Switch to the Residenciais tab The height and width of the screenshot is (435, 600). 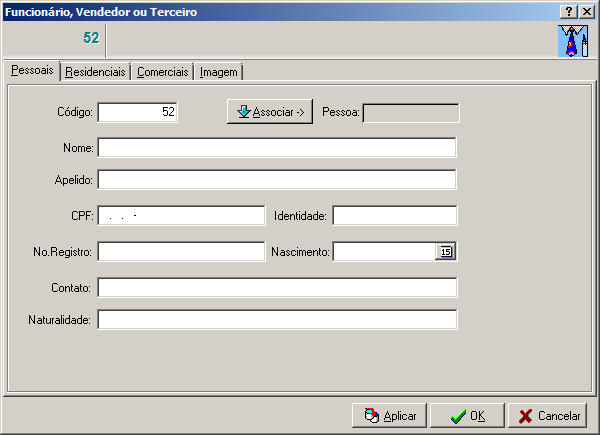95,72
